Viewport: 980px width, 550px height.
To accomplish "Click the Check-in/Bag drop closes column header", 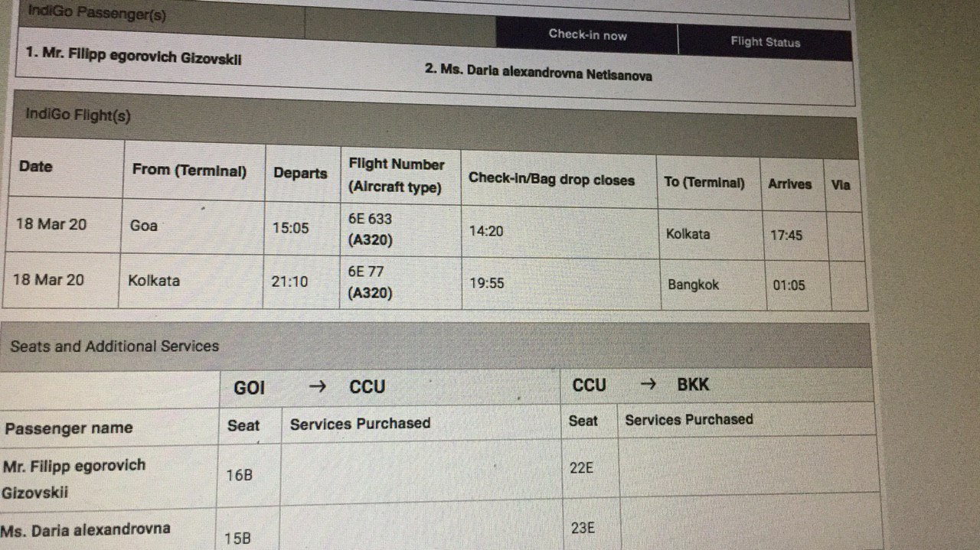I will click(552, 180).
